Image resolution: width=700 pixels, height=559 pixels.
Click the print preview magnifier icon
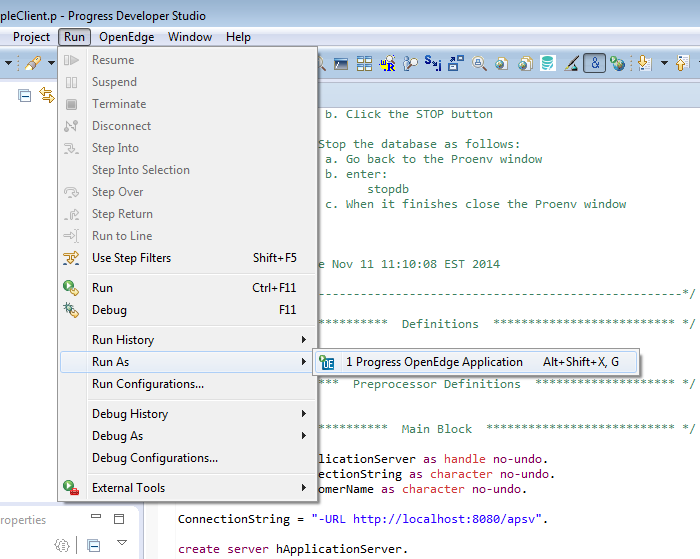click(x=479, y=64)
